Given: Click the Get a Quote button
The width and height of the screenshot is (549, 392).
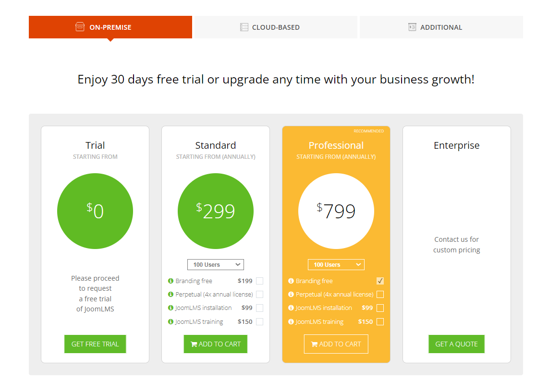Looking at the screenshot, I should click(x=456, y=344).
